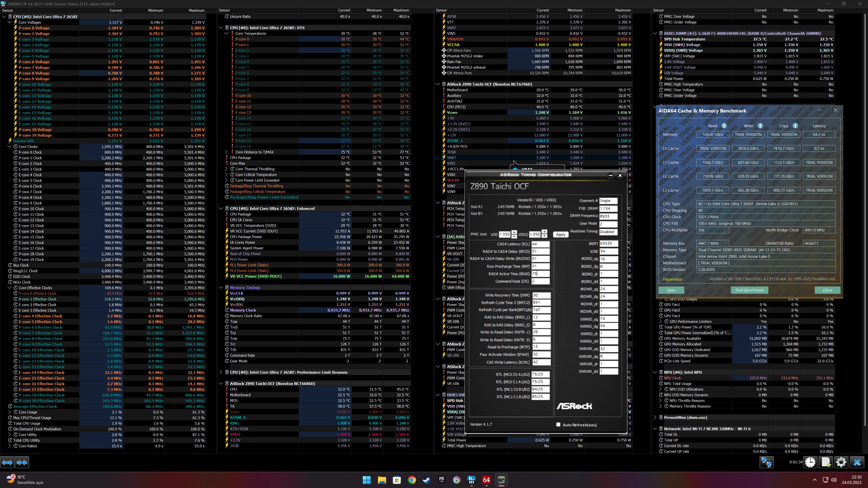Select the P-core 0 Voltage row
Screen dimensions: 868x488
pos(103,28)
